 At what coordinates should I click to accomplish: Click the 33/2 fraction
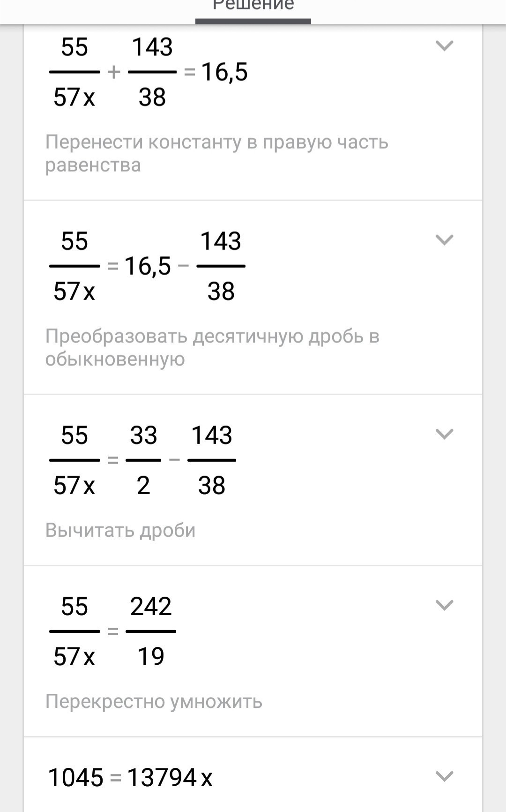pyautogui.click(x=143, y=460)
